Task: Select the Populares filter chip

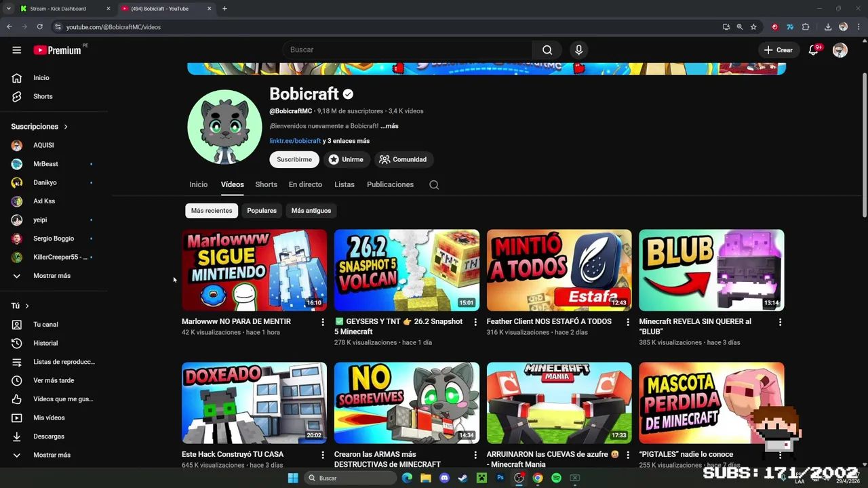Action: tap(262, 211)
